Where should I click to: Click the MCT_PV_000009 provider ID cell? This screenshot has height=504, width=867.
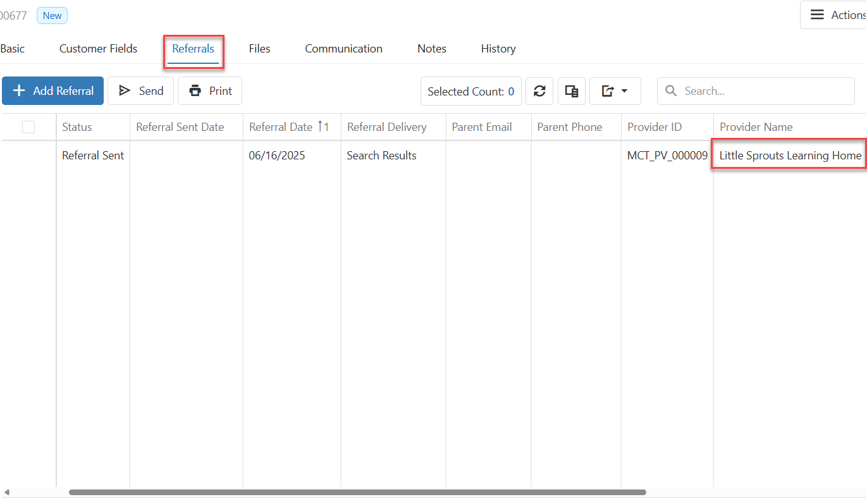[x=667, y=156]
